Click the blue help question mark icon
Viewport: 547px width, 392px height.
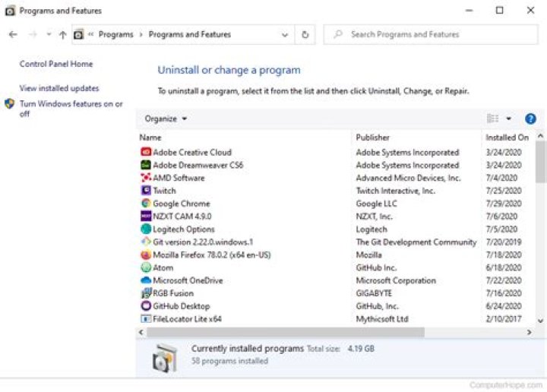pyautogui.click(x=530, y=119)
